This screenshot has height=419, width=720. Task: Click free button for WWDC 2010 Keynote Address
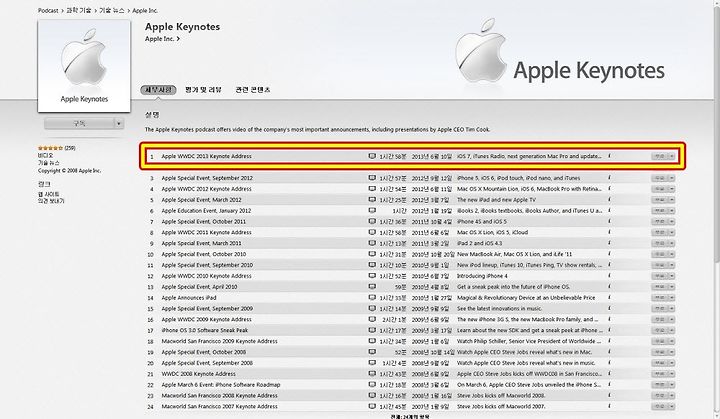point(660,276)
